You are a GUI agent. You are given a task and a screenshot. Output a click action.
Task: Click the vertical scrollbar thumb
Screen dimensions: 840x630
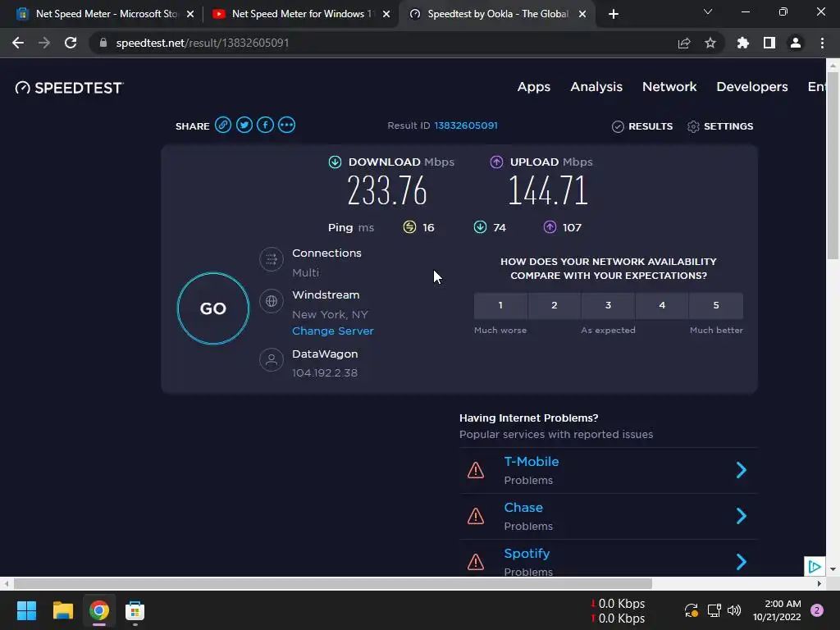coord(833,165)
